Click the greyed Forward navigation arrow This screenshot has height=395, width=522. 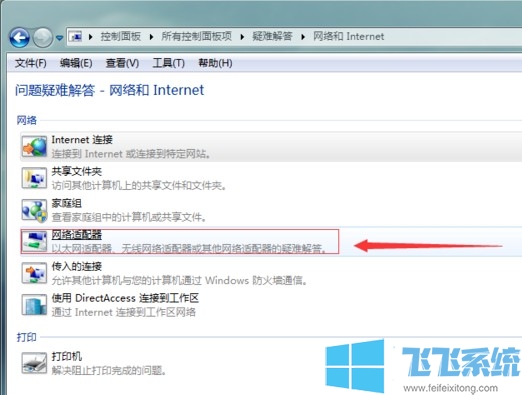tap(43, 37)
